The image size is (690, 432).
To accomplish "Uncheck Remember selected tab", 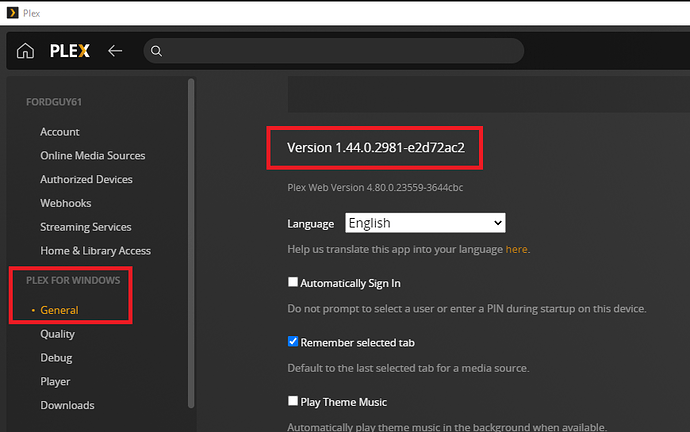I will coord(293,341).
